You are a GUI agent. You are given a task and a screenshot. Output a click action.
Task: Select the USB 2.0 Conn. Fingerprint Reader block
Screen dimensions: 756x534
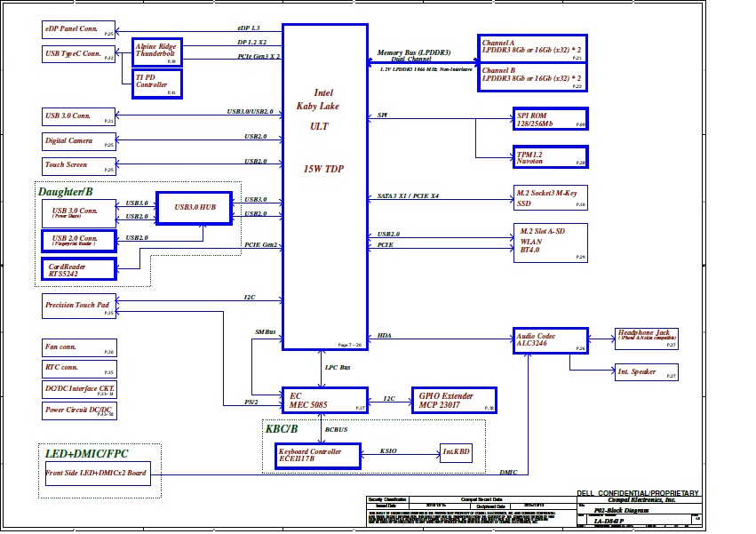click(79, 241)
